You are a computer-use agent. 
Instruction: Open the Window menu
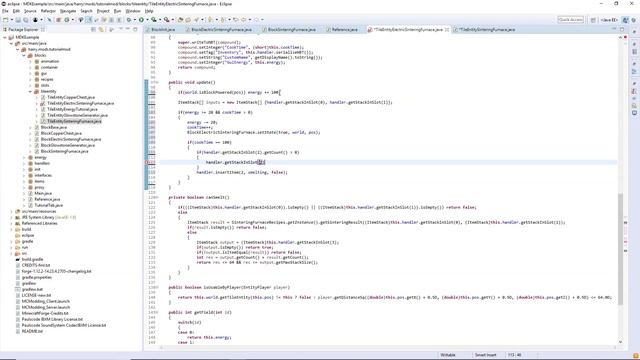133,11
